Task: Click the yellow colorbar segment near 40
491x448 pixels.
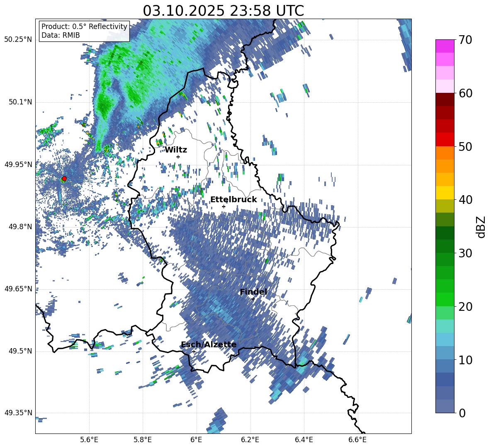Action: [445, 193]
